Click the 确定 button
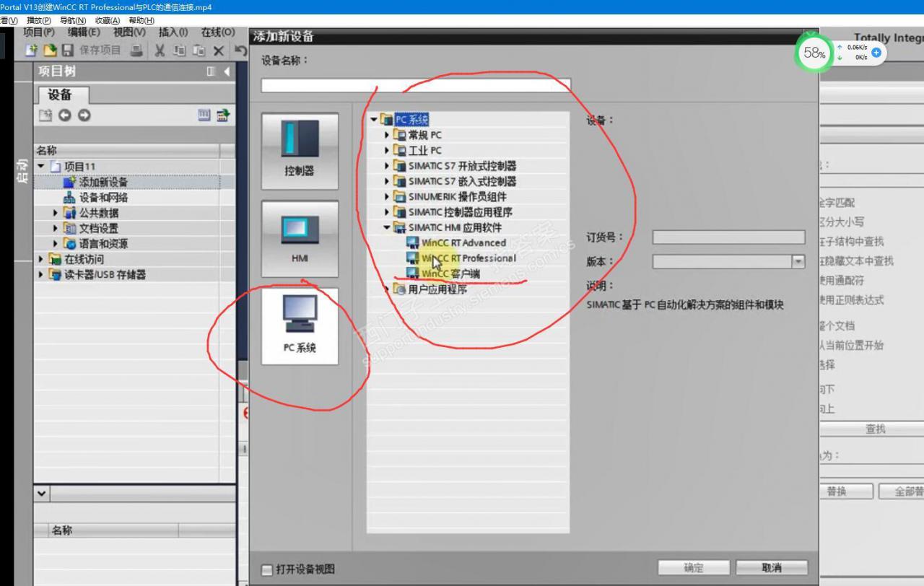This screenshot has height=586, width=924. click(x=694, y=568)
